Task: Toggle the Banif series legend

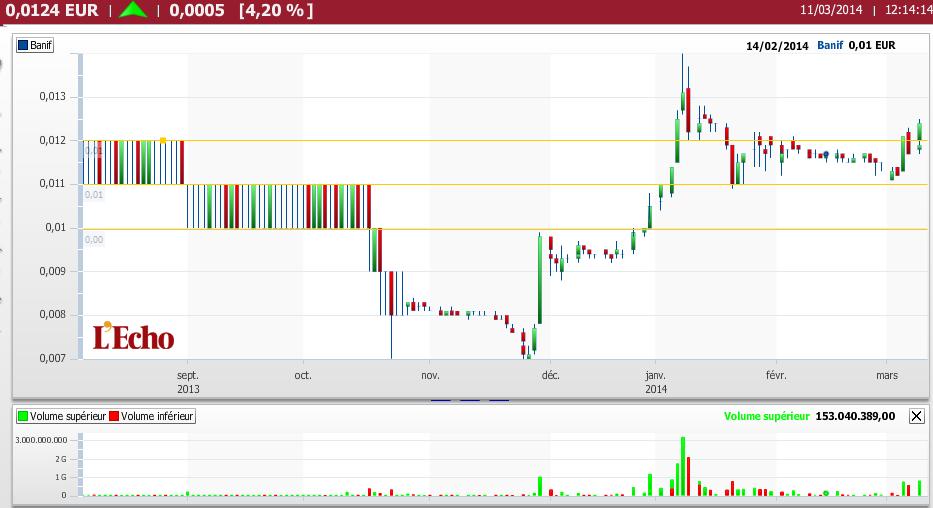Action: [35, 45]
